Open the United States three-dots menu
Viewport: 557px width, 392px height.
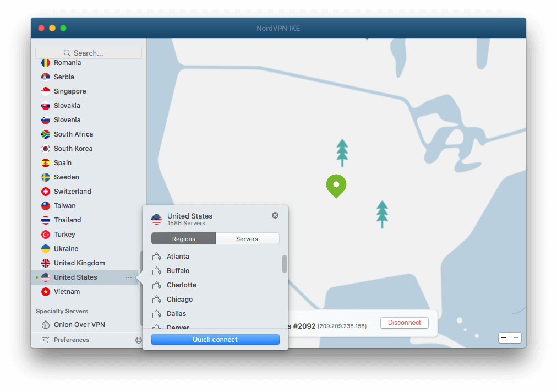(129, 277)
